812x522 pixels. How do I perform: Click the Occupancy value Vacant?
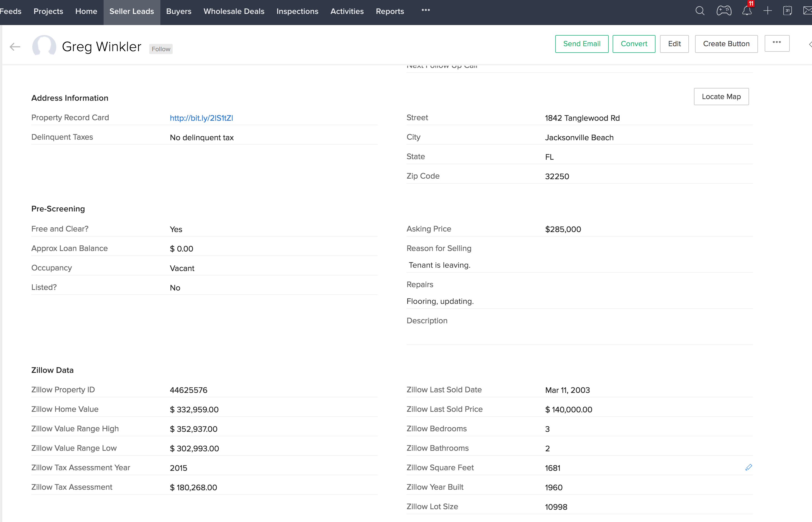point(182,269)
